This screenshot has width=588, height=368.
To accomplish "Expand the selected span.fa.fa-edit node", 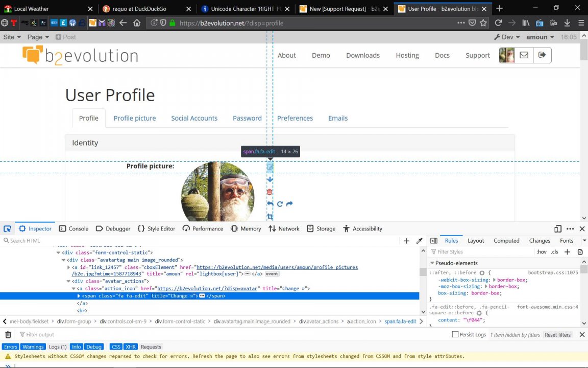I will 79,296.
